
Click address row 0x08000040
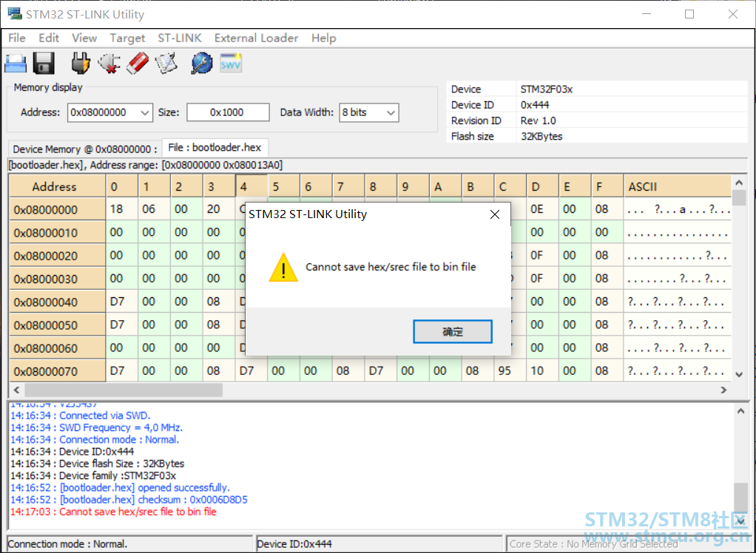coord(57,302)
